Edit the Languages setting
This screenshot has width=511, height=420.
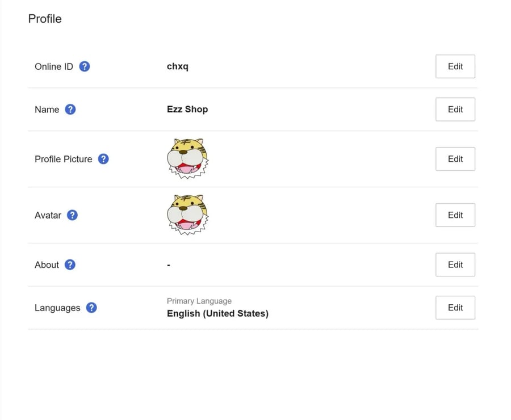point(455,308)
